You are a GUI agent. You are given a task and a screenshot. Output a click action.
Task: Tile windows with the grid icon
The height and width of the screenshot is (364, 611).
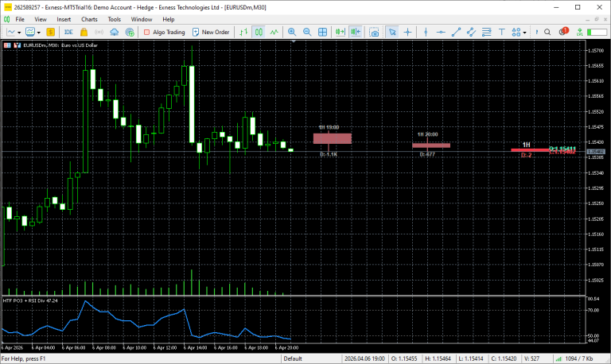[323, 32]
